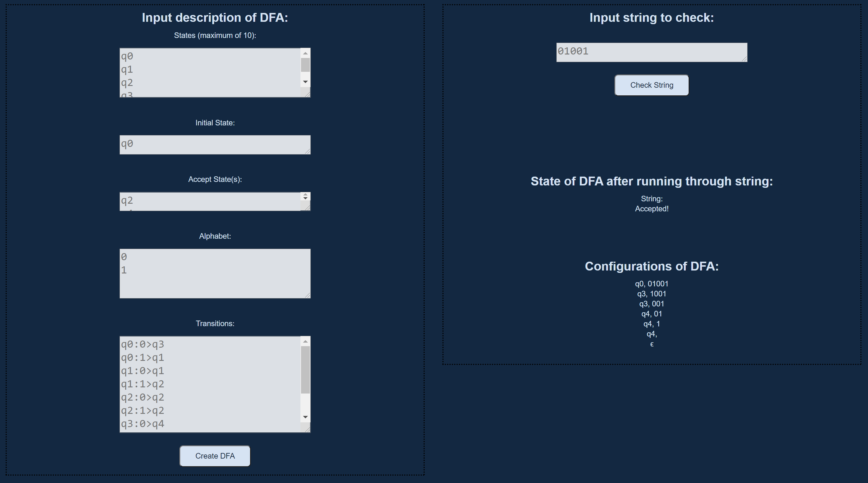Click configuration line q3, 001
The image size is (868, 483).
click(x=651, y=304)
